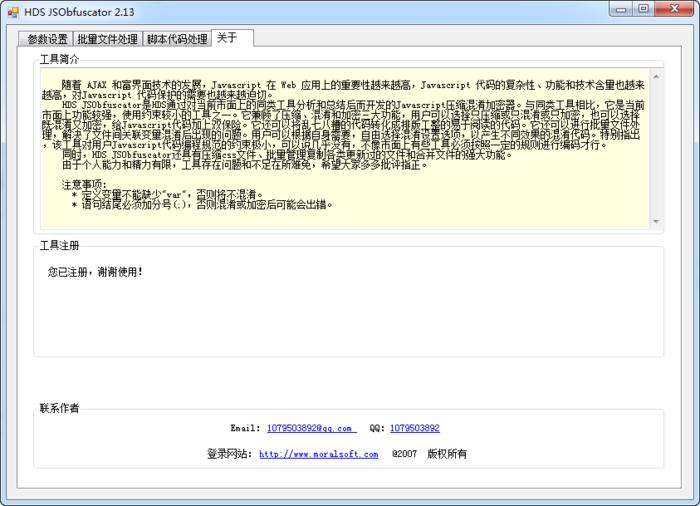Click the HDS JSObfuscator title bar icon
The image size is (700, 506).
(13, 13)
